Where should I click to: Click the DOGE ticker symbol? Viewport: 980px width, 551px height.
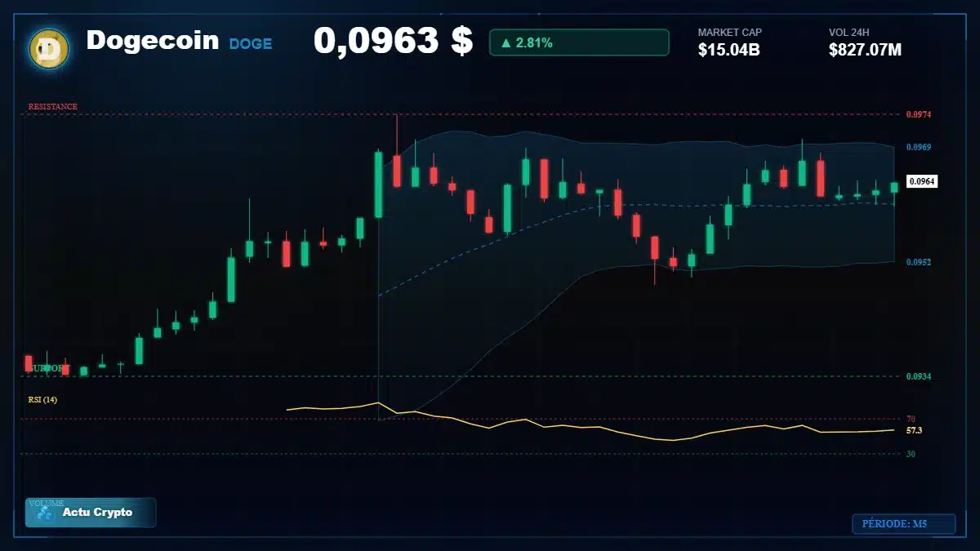tap(251, 43)
